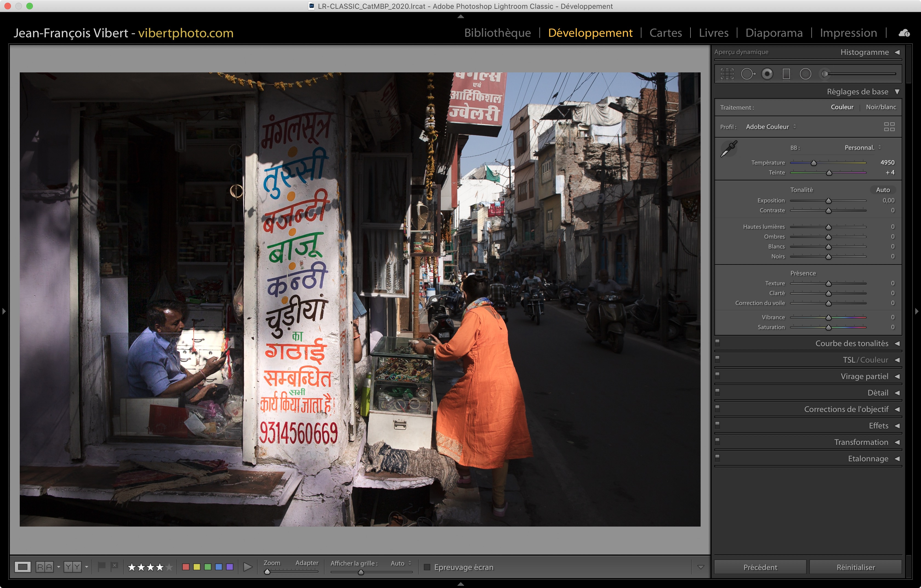
Task: Select the Crop overlay tool
Action: pos(727,74)
